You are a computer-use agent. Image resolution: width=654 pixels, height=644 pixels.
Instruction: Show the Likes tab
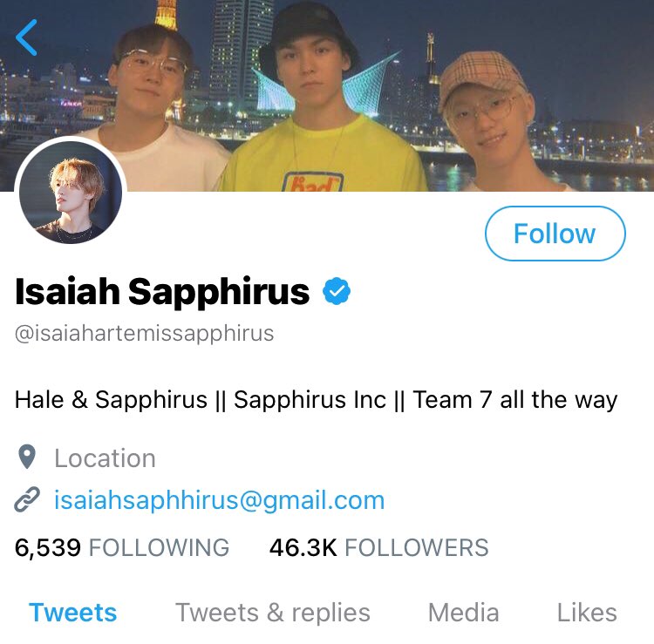(x=587, y=613)
